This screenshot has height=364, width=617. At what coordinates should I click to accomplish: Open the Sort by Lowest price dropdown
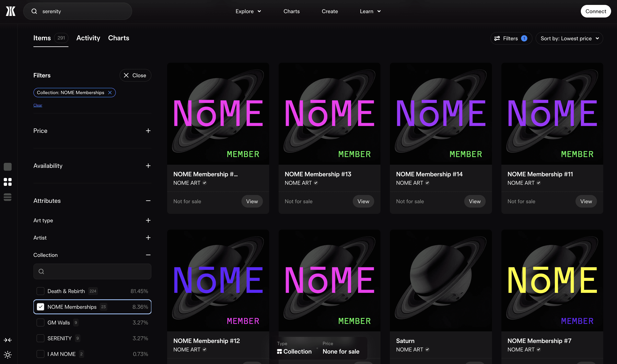click(x=569, y=39)
